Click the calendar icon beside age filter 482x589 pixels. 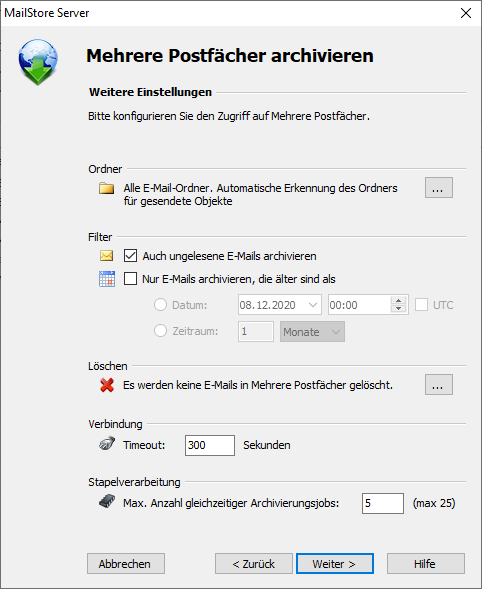point(107,279)
